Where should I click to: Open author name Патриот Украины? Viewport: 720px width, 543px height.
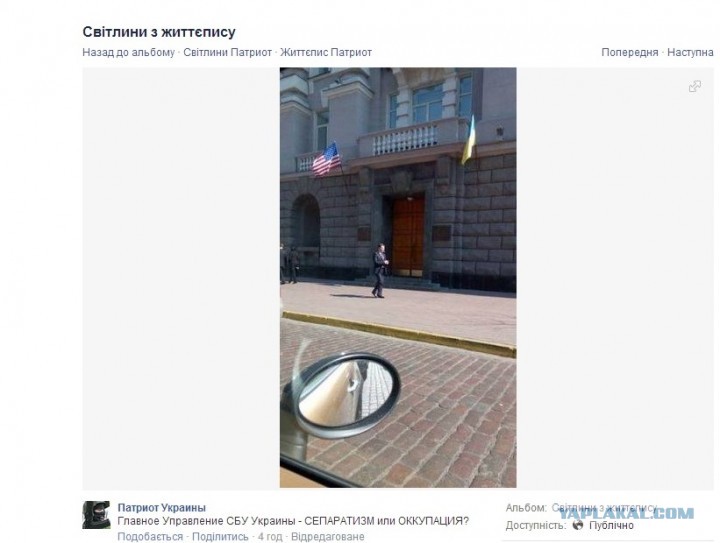click(x=162, y=508)
